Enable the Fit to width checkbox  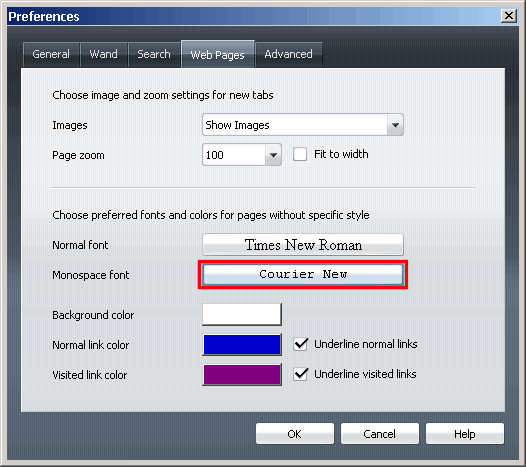click(x=300, y=154)
